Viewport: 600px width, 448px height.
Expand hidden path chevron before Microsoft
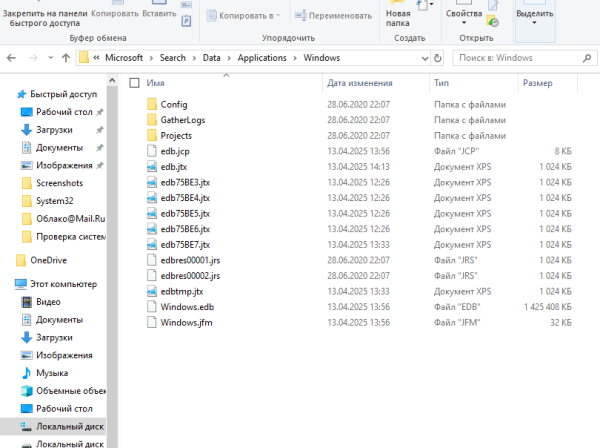pos(96,58)
